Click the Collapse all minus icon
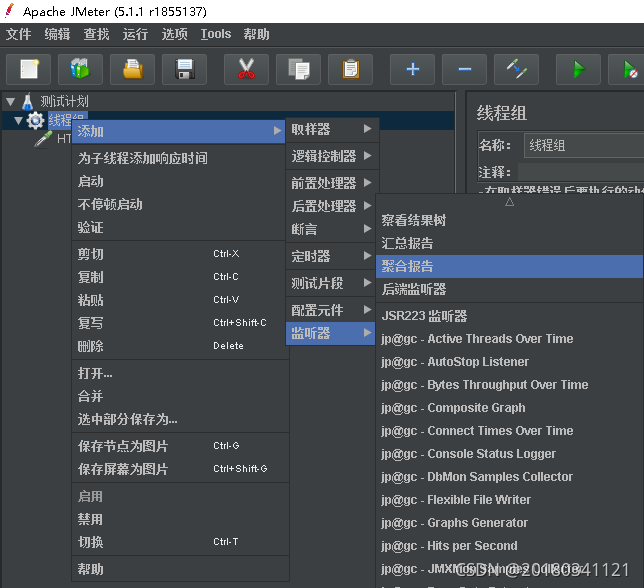Screen dimensions: 644x588 coord(465,69)
